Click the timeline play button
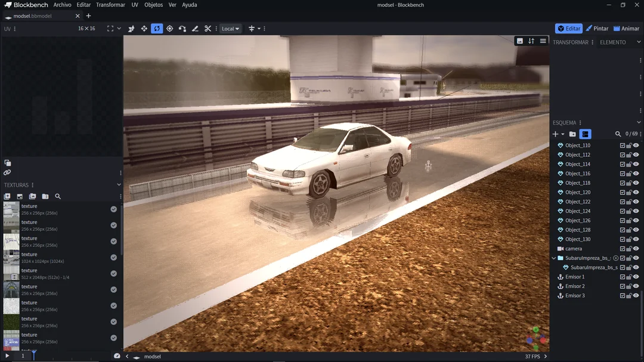The height and width of the screenshot is (362, 644). click(x=7, y=356)
